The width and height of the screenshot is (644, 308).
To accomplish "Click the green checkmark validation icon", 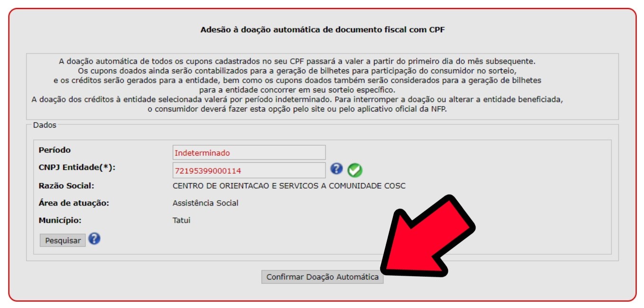I will [x=355, y=169].
